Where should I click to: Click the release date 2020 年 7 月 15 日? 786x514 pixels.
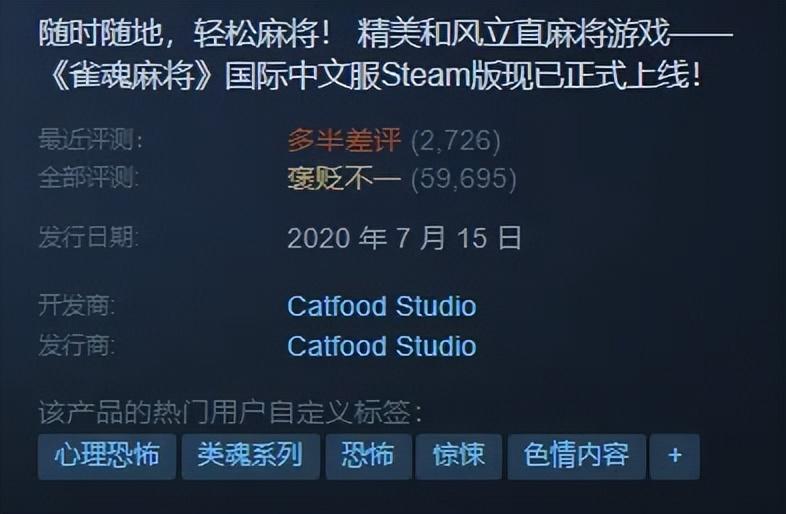click(x=405, y=238)
